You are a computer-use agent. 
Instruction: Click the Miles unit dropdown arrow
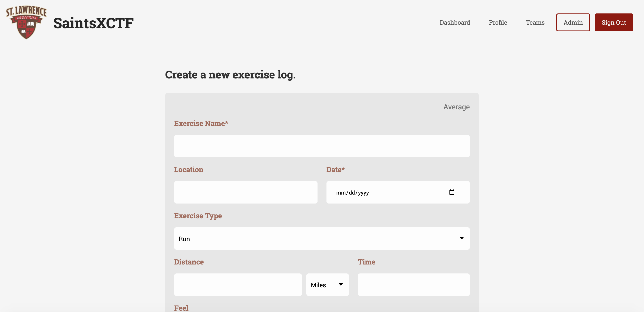341,284
